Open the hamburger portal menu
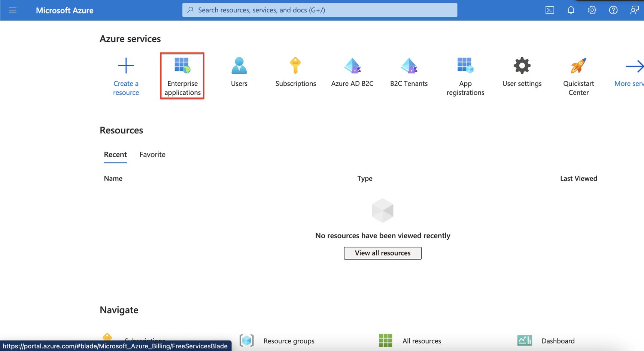 point(13,10)
